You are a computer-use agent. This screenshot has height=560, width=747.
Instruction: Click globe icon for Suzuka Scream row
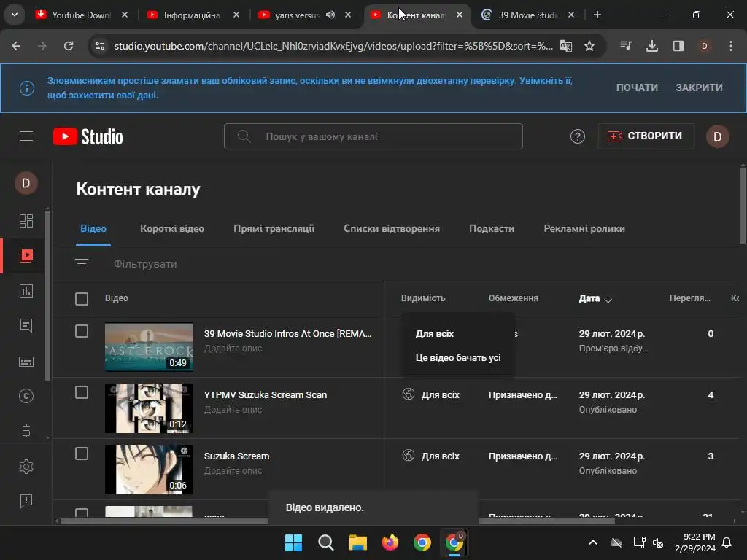pos(409,455)
